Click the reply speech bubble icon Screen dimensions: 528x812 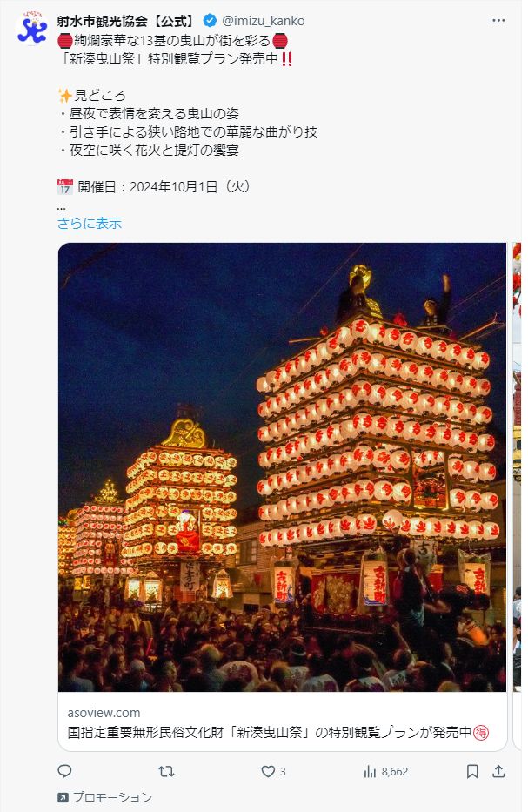coord(64,771)
